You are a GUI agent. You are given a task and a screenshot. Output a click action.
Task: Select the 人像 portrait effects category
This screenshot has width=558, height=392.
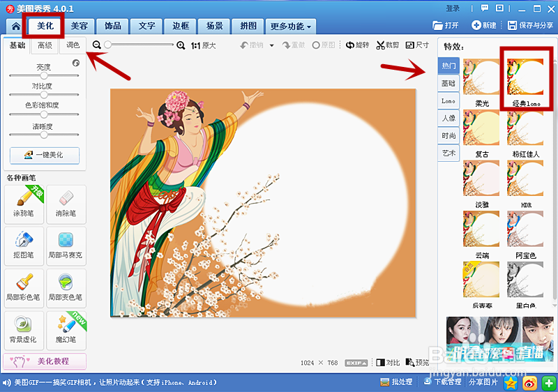[448, 118]
